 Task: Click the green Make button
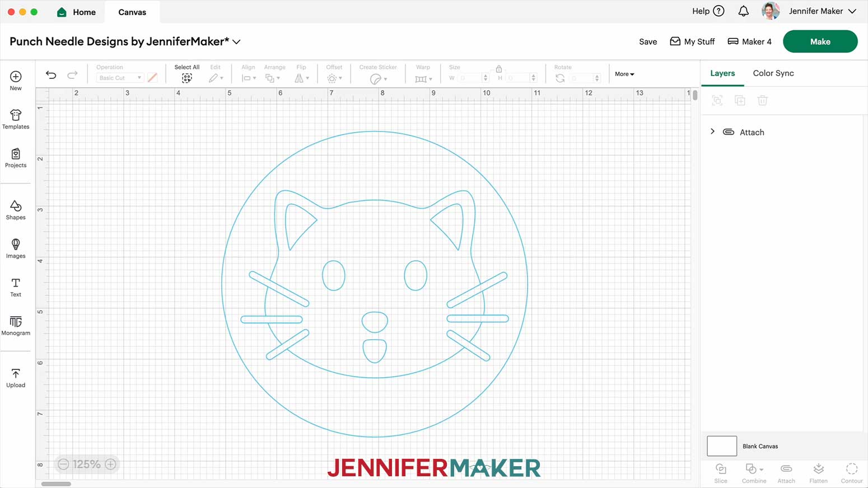(x=820, y=41)
